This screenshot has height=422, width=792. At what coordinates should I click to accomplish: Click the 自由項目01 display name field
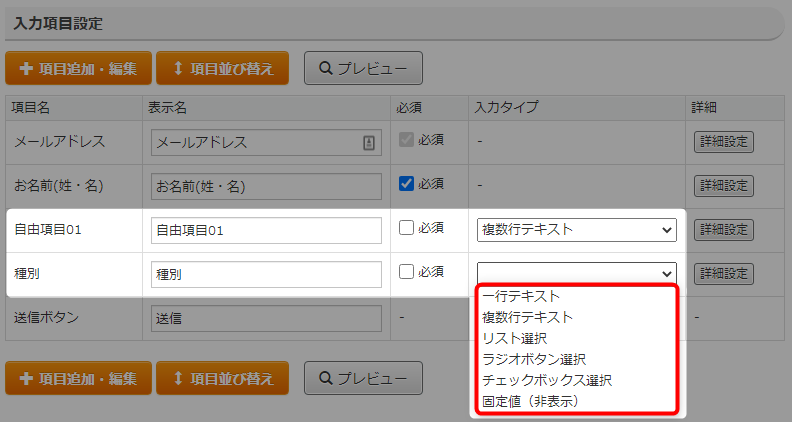click(x=266, y=230)
